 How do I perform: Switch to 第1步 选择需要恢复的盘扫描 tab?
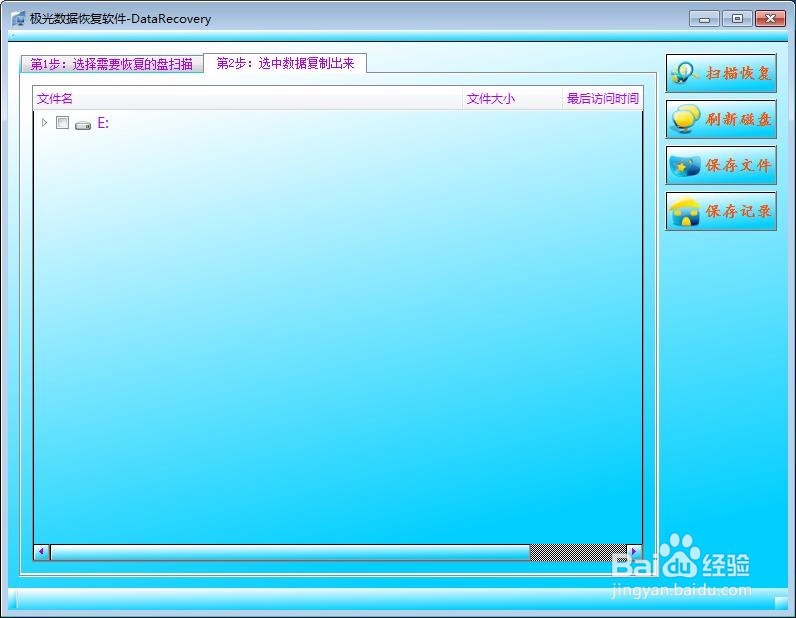click(x=112, y=64)
